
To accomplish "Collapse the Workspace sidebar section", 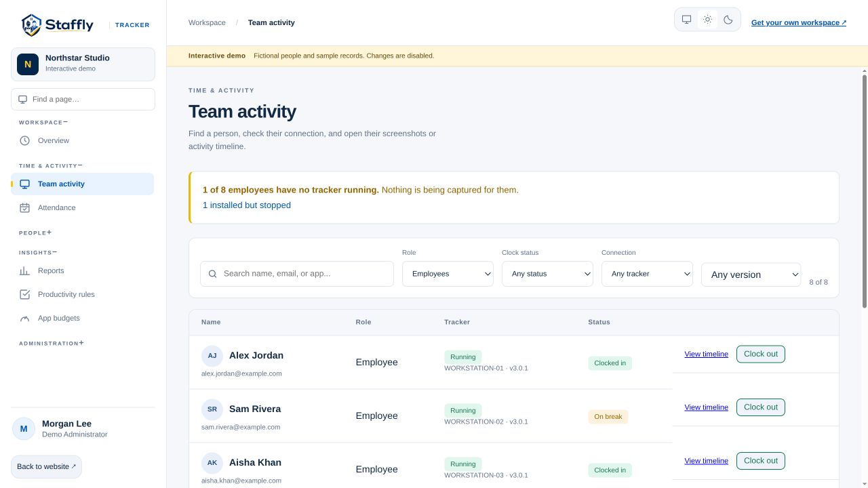I will [x=43, y=123].
